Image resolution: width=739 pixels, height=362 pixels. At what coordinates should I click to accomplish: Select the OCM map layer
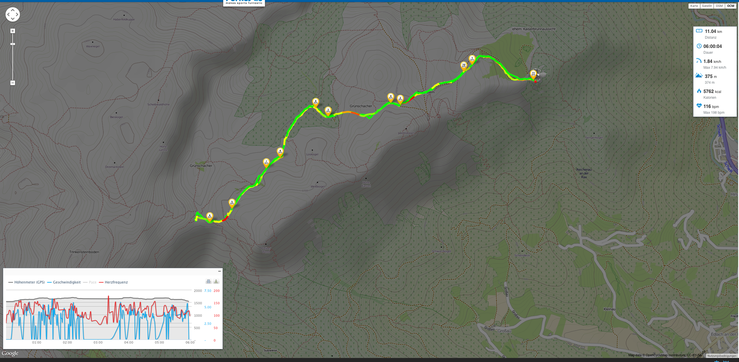pos(731,6)
